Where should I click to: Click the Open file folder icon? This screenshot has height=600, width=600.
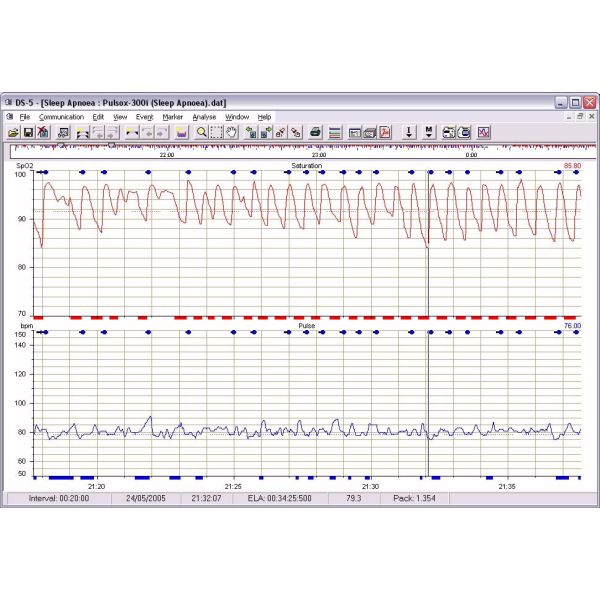pyautogui.click(x=13, y=133)
